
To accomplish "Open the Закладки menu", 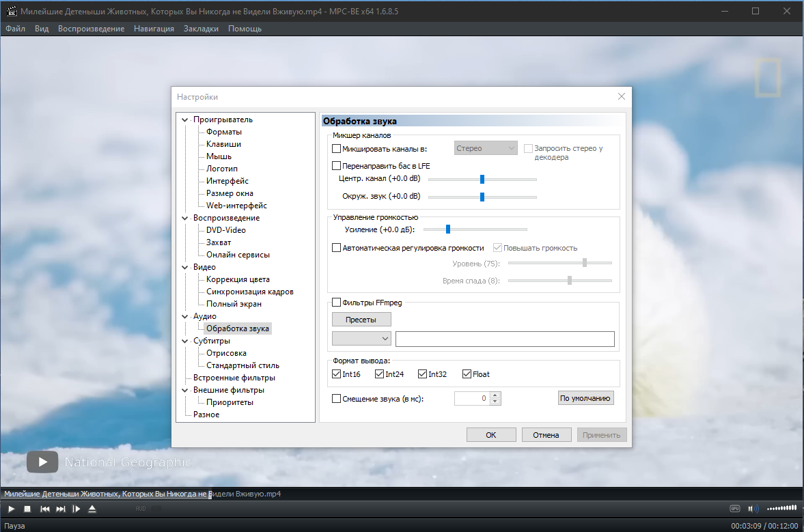I will coord(201,29).
